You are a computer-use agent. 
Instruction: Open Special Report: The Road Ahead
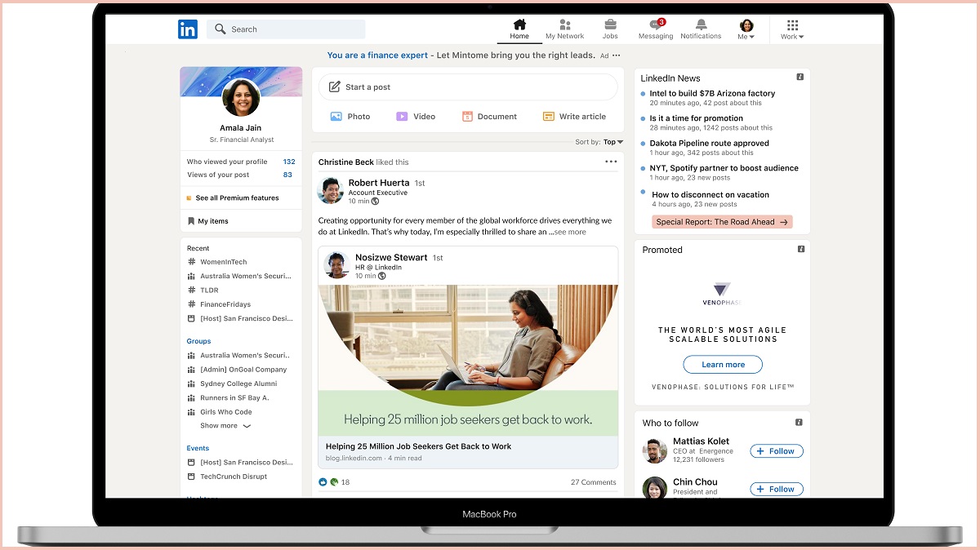722,222
